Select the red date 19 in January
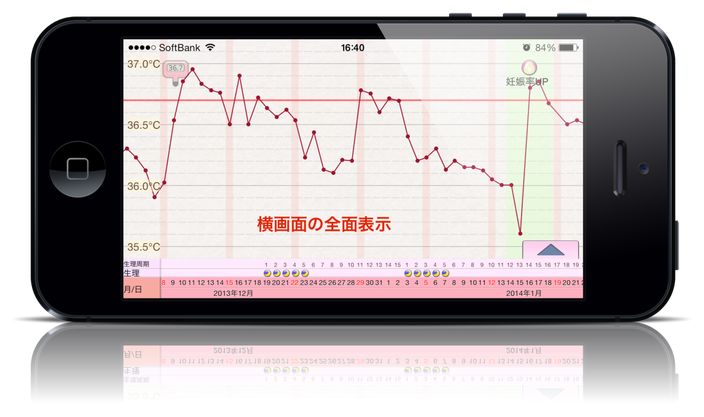The height and width of the screenshot is (417, 704). [x=557, y=282]
